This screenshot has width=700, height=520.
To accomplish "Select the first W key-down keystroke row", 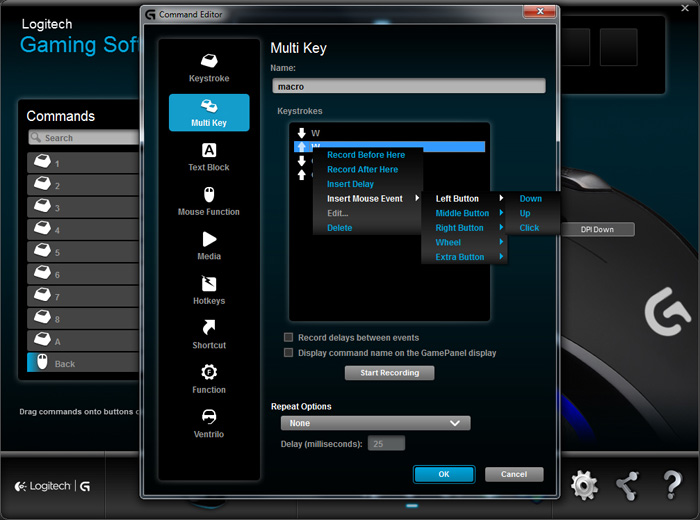I will coord(389,133).
